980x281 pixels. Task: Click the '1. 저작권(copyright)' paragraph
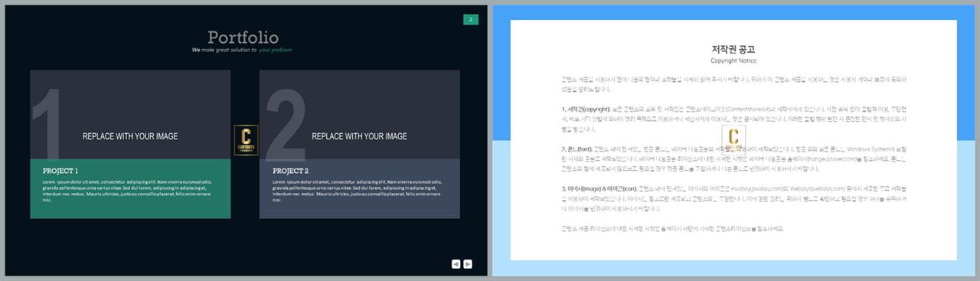(x=733, y=119)
